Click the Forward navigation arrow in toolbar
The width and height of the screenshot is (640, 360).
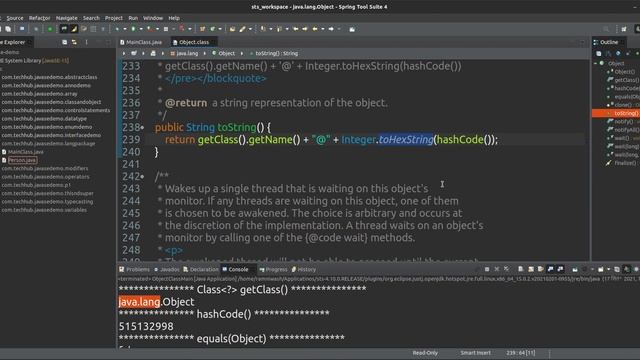click(331, 29)
